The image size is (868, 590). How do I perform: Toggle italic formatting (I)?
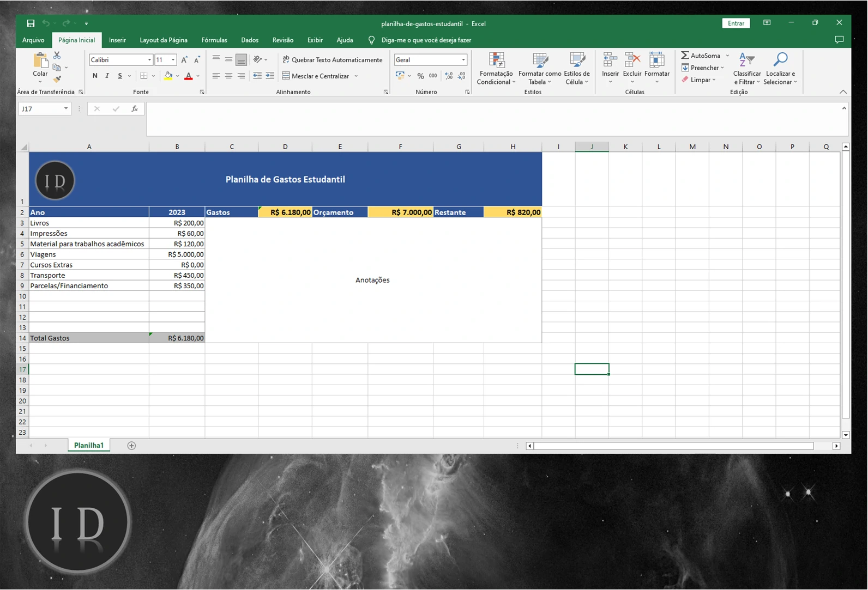point(107,76)
